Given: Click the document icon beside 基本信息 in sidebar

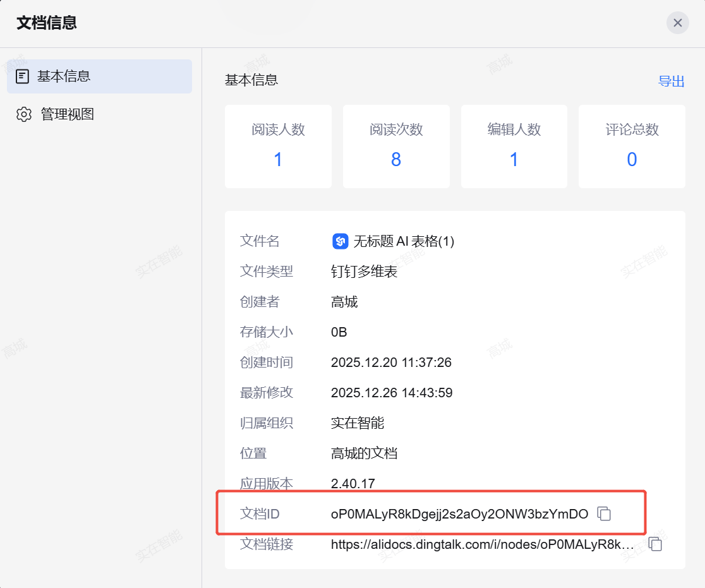Looking at the screenshot, I should click(23, 76).
